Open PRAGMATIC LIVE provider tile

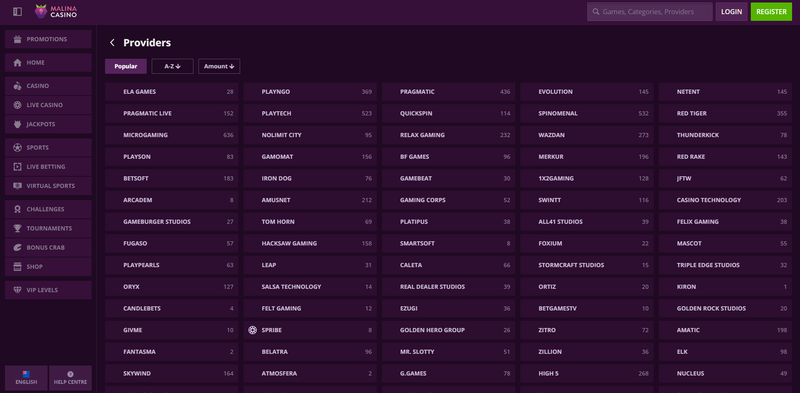tap(172, 113)
